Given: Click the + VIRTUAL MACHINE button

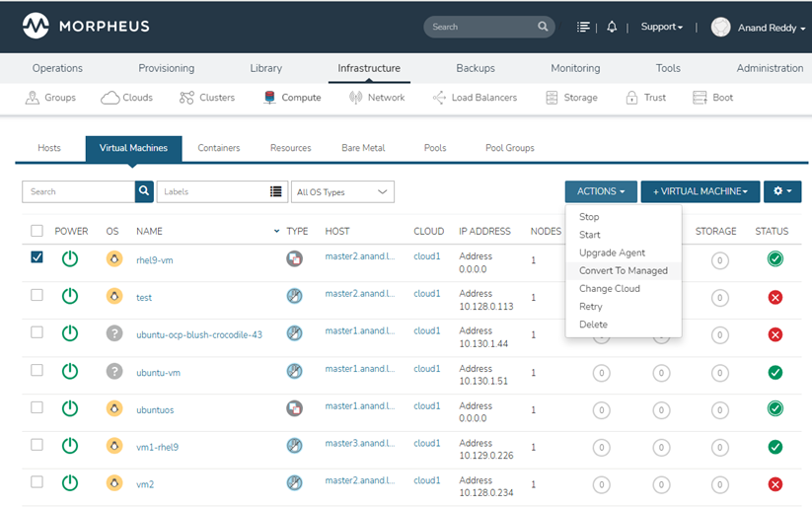Looking at the screenshot, I should click(700, 191).
